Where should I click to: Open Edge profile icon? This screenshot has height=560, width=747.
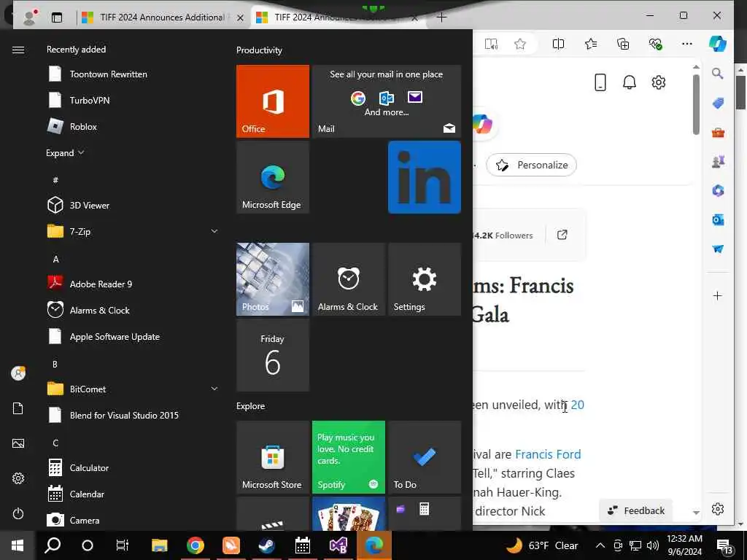pos(31,17)
